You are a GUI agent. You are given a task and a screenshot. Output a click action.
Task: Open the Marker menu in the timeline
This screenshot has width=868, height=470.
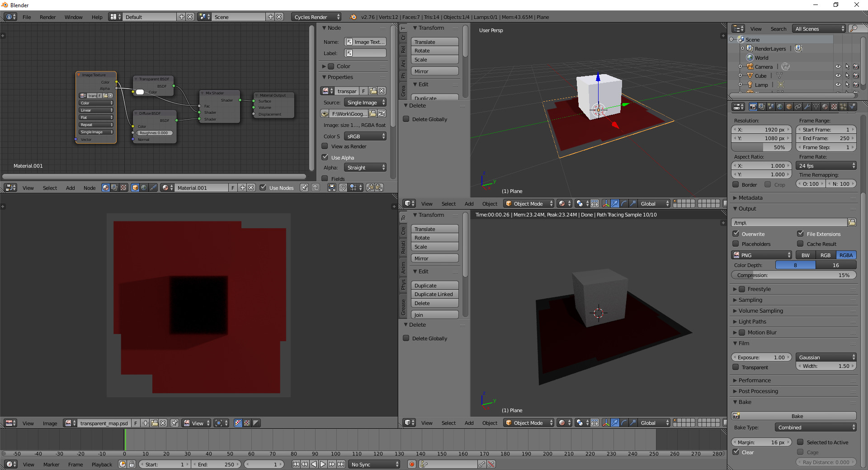(x=51, y=465)
